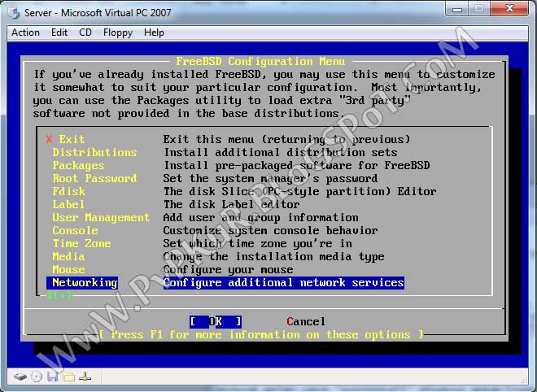Click the 'Press F1 for more information' hint
Screen dimensions: 537x392
click(x=261, y=334)
